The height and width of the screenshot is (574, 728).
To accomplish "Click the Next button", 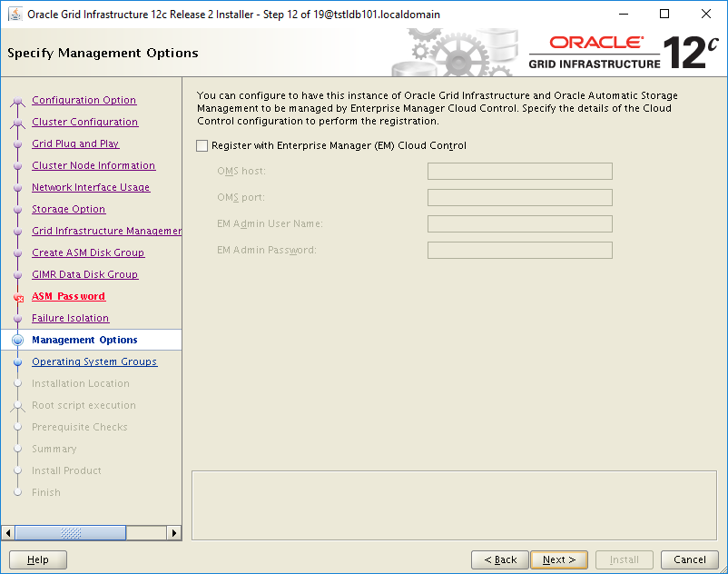I will point(559,559).
